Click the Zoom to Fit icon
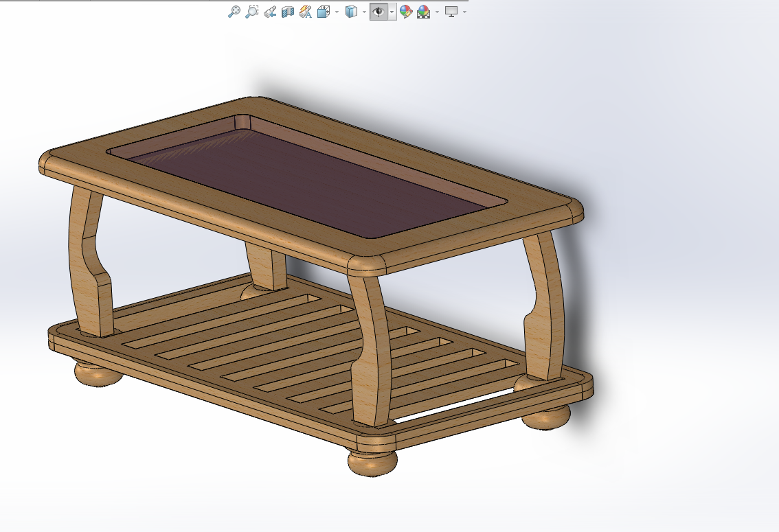 tap(234, 12)
